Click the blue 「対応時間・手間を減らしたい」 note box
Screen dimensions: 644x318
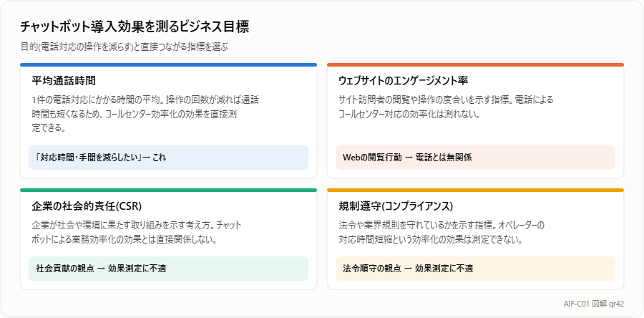click(168, 158)
